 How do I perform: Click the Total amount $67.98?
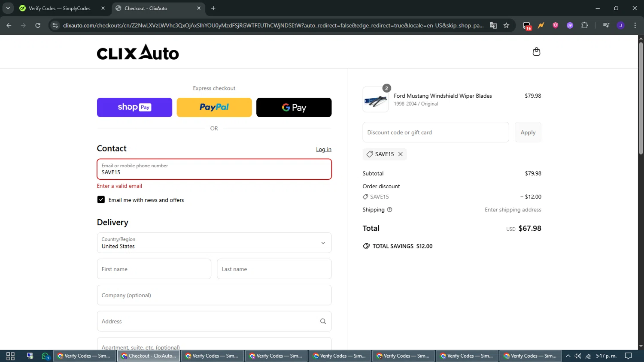[530, 228]
